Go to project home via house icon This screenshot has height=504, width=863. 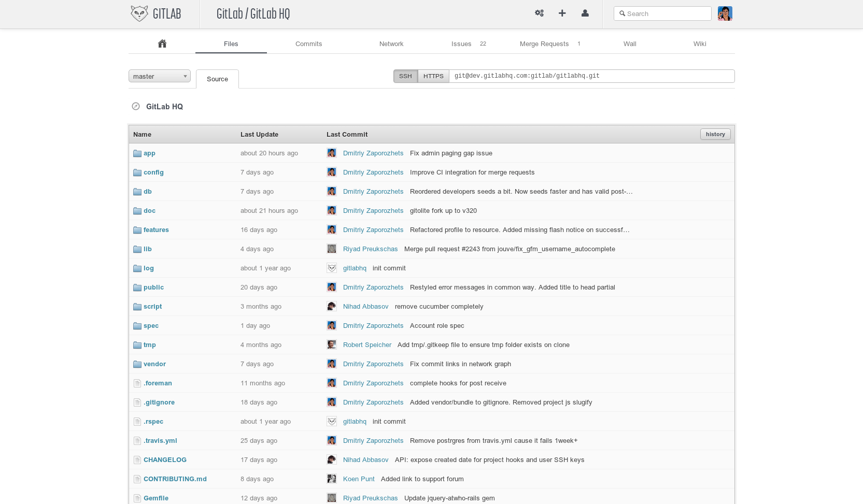click(x=162, y=44)
